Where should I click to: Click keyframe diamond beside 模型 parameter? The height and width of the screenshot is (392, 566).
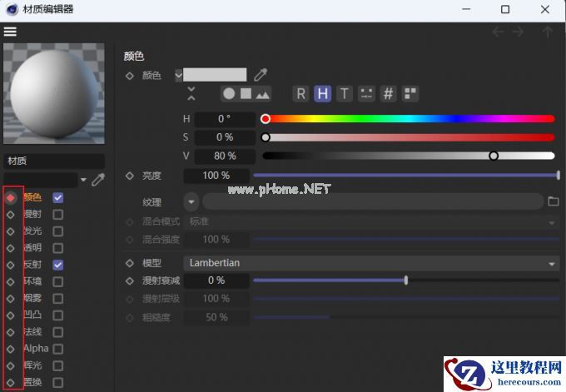130,263
